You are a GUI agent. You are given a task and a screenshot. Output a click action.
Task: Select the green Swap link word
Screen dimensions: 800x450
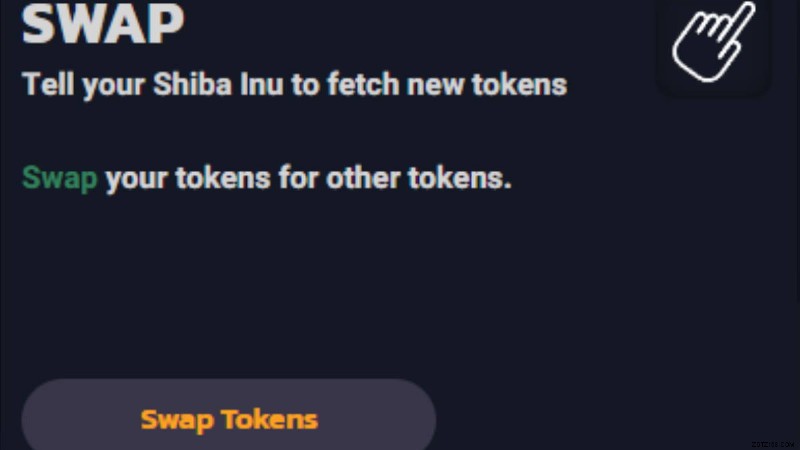tap(60, 180)
